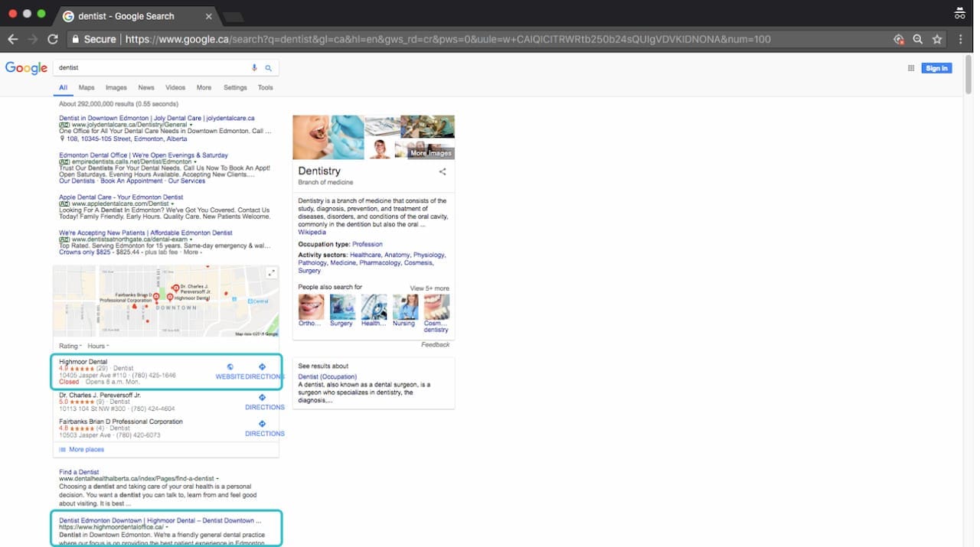The image size is (980, 547).
Task: Switch to the Images search tab
Action: (x=116, y=88)
